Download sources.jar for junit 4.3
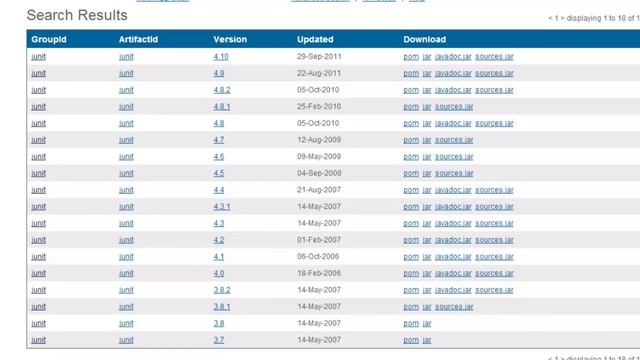 click(x=494, y=224)
